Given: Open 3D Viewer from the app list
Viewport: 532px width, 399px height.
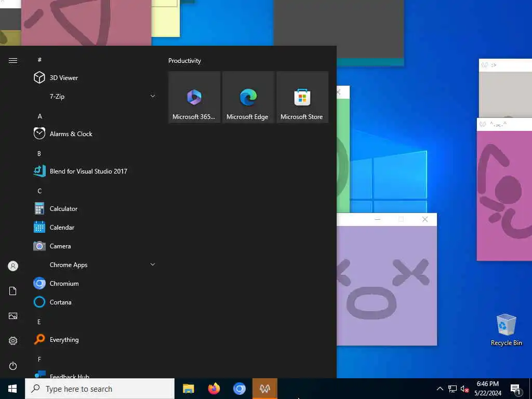Looking at the screenshot, I should (x=95, y=78).
